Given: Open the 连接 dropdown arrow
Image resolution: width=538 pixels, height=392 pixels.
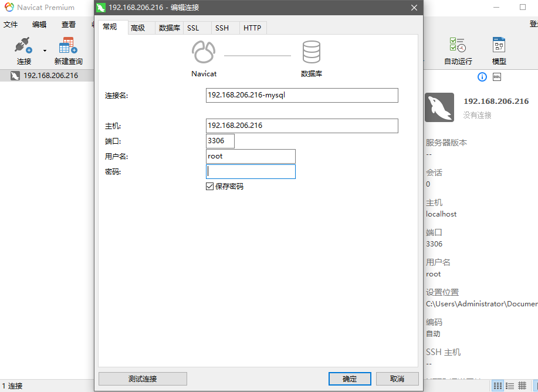Looking at the screenshot, I should tap(45, 49).
